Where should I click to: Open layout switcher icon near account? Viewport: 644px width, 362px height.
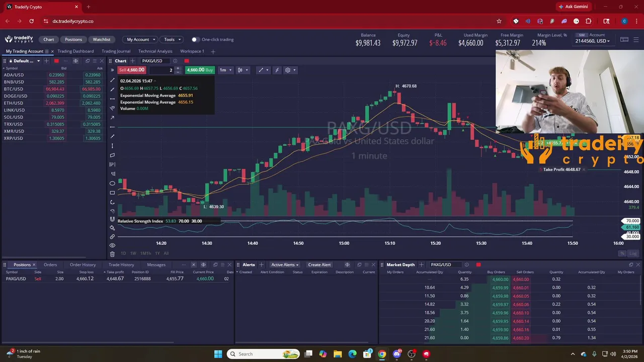point(624,40)
